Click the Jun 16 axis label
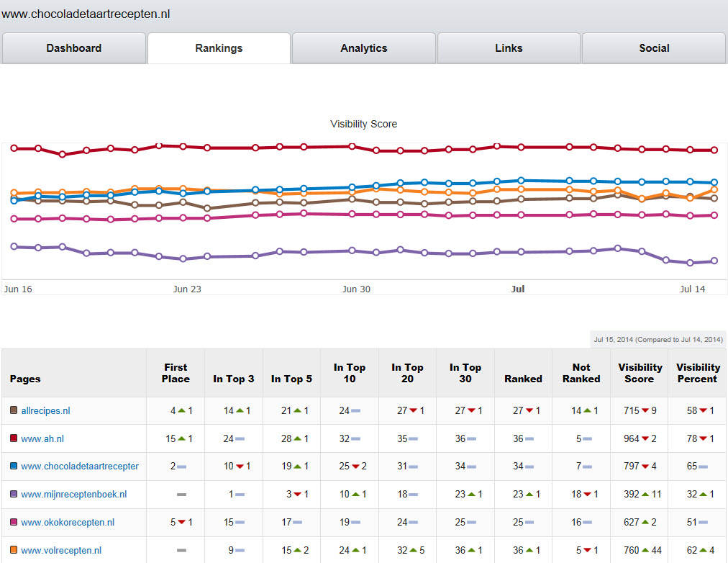Viewport: 728px width, 563px height. (18, 289)
